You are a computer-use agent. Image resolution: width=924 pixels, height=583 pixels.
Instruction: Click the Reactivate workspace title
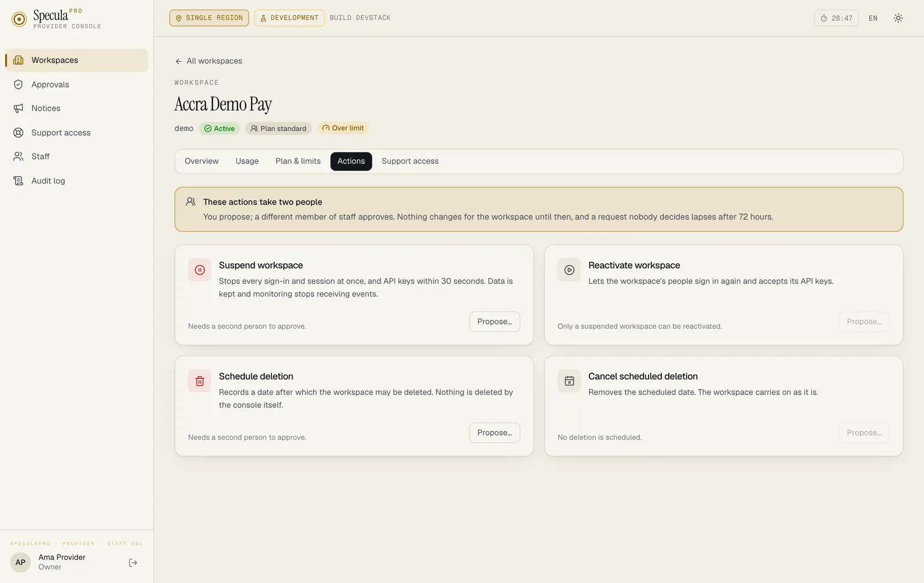(634, 265)
